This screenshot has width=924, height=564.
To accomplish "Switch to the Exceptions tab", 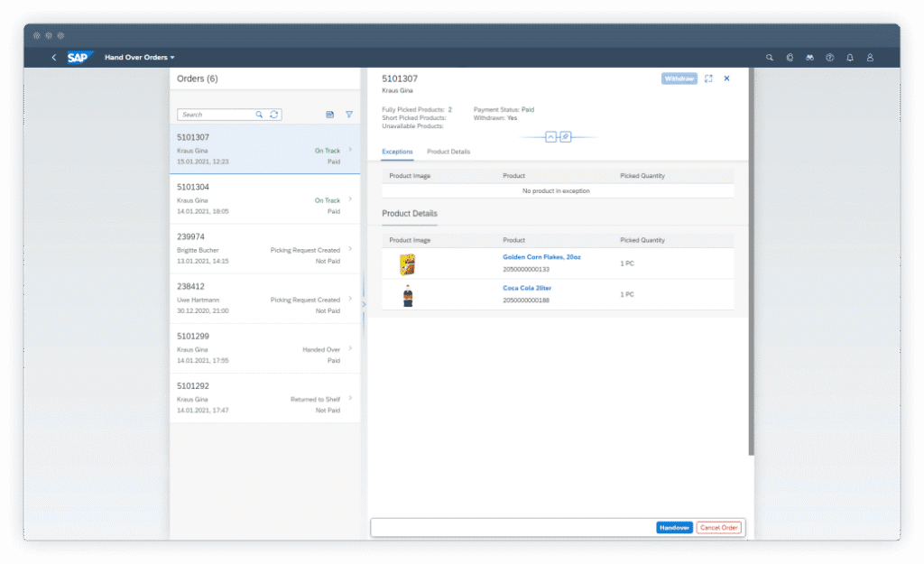I will click(397, 152).
